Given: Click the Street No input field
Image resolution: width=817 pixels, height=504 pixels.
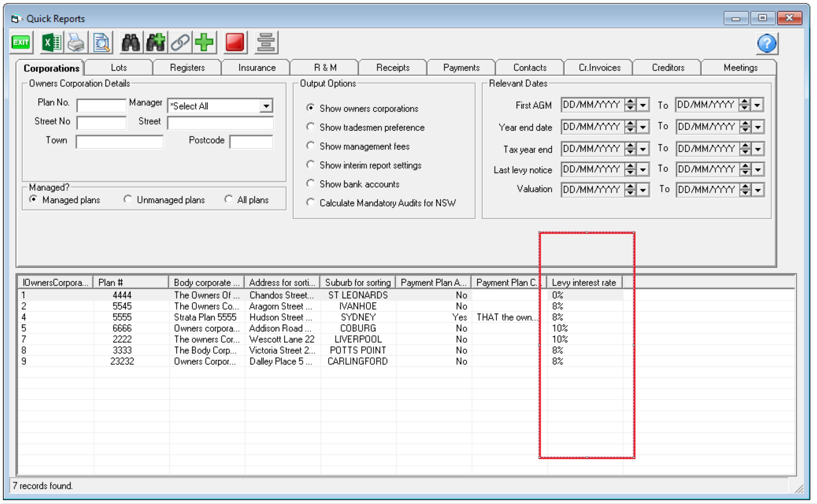Looking at the screenshot, I should click(102, 123).
